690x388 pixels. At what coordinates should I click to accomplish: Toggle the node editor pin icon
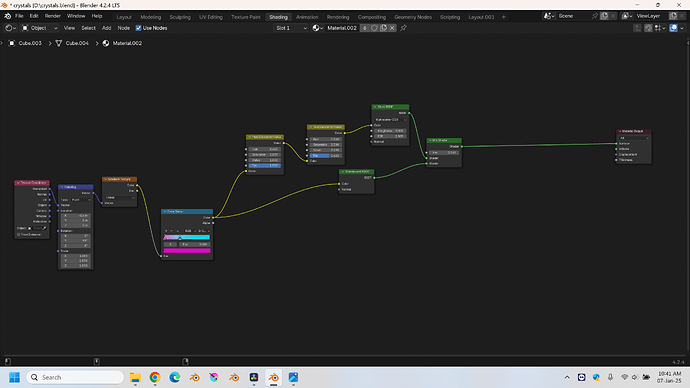click(x=403, y=28)
